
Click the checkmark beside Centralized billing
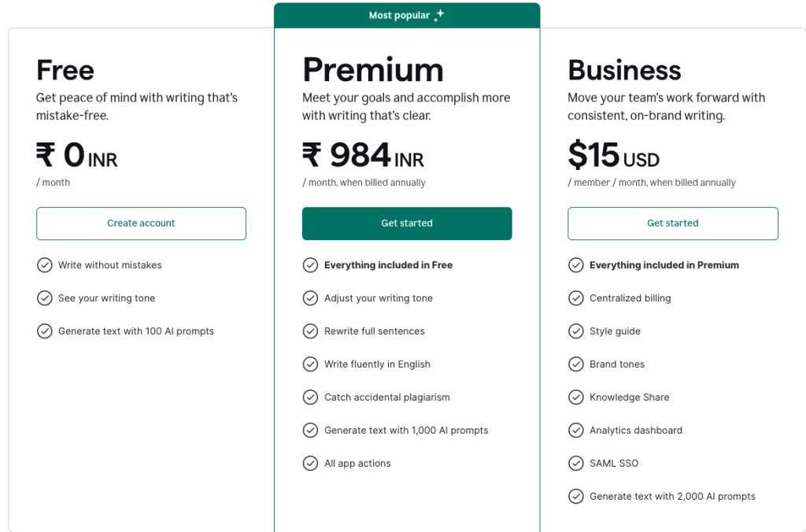[576, 298]
